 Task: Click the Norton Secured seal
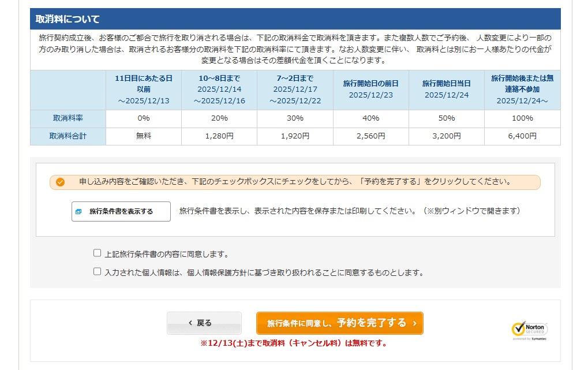pos(529,329)
